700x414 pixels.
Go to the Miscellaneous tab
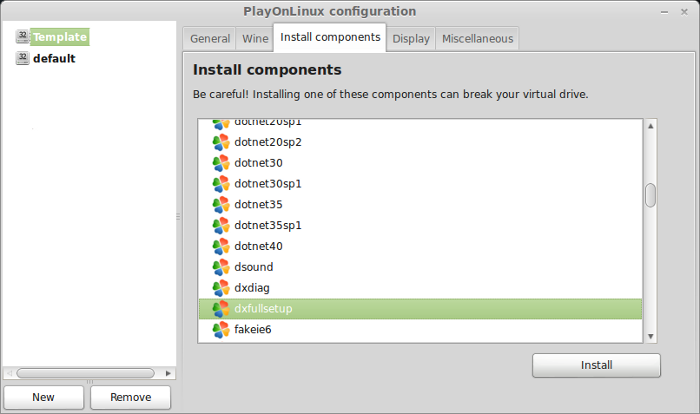(477, 39)
